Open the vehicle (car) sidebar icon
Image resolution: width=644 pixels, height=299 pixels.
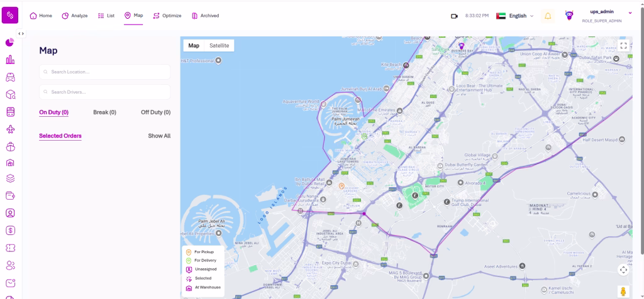(10, 77)
